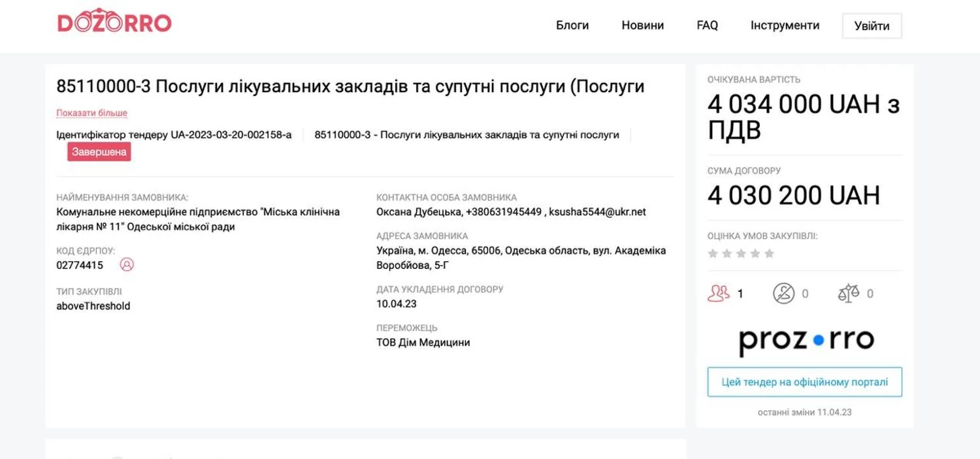Open "Цей тендер на офіційному порталі"
This screenshot has width=980, height=459.
click(x=804, y=382)
